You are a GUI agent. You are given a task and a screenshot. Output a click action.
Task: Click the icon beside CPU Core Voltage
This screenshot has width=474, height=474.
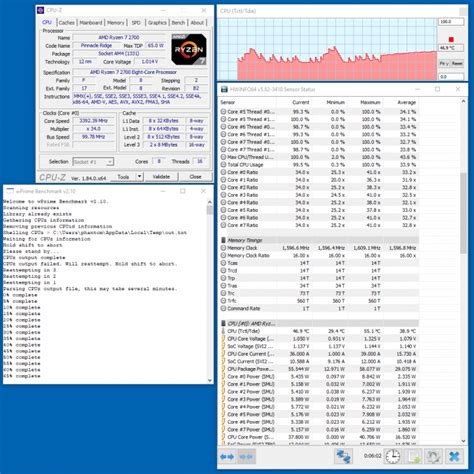(223, 339)
